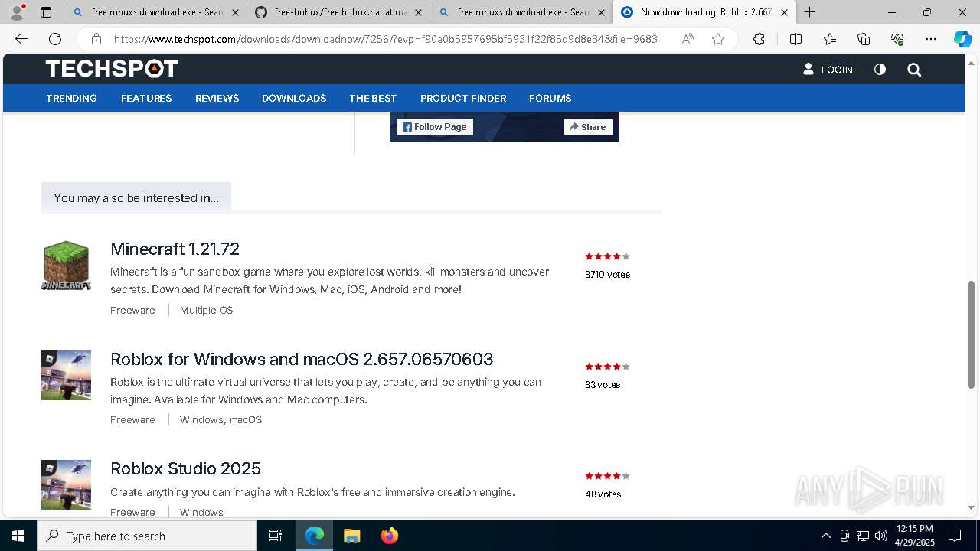Open the Roblox Studio 2025 link

point(185,468)
